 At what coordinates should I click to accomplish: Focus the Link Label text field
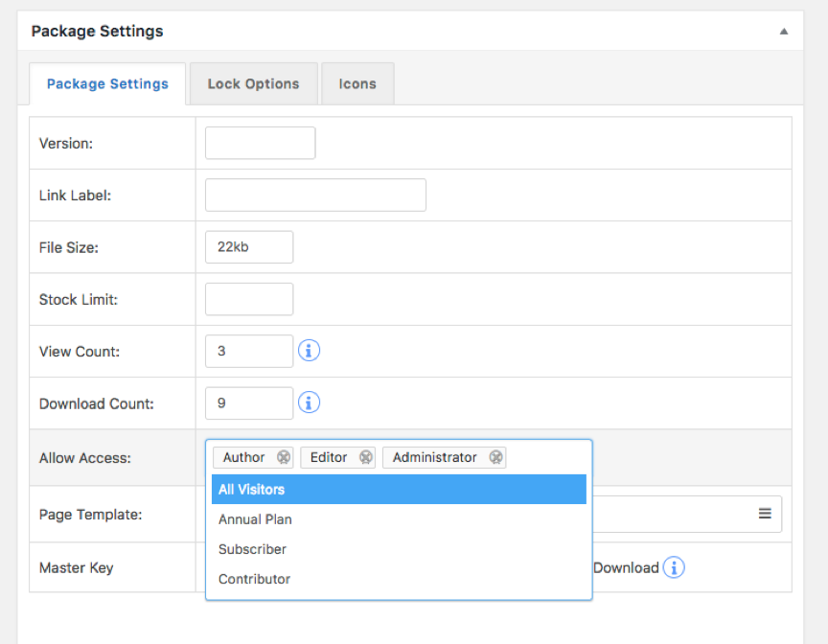pyautogui.click(x=315, y=195)
